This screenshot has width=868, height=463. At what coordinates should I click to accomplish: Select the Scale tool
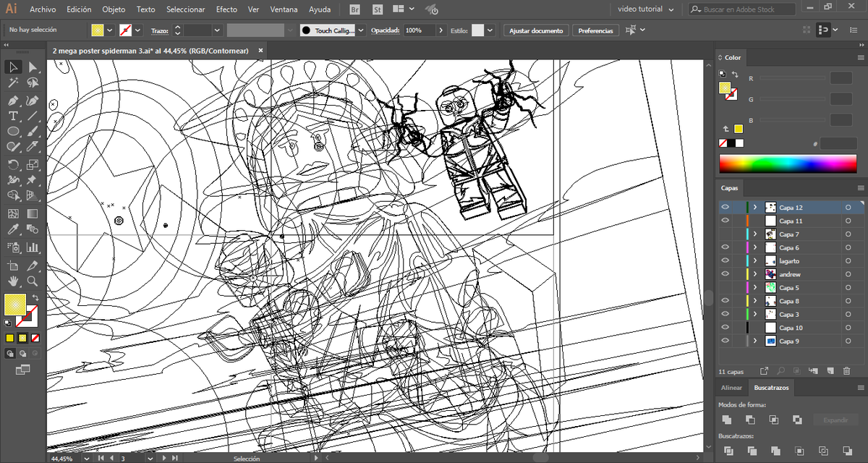point(33,164)
